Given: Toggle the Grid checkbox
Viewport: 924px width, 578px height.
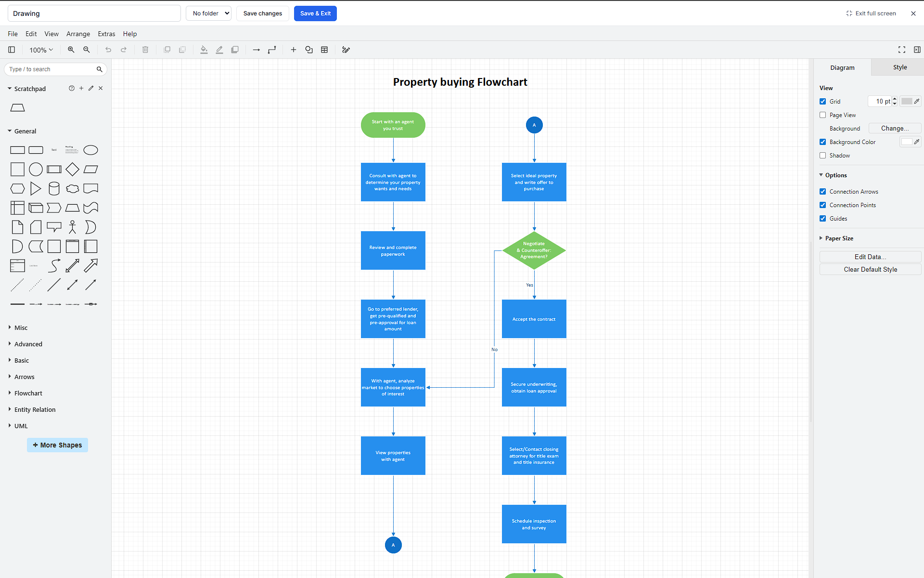Looking at the screenshot, I should click(823, 101).
